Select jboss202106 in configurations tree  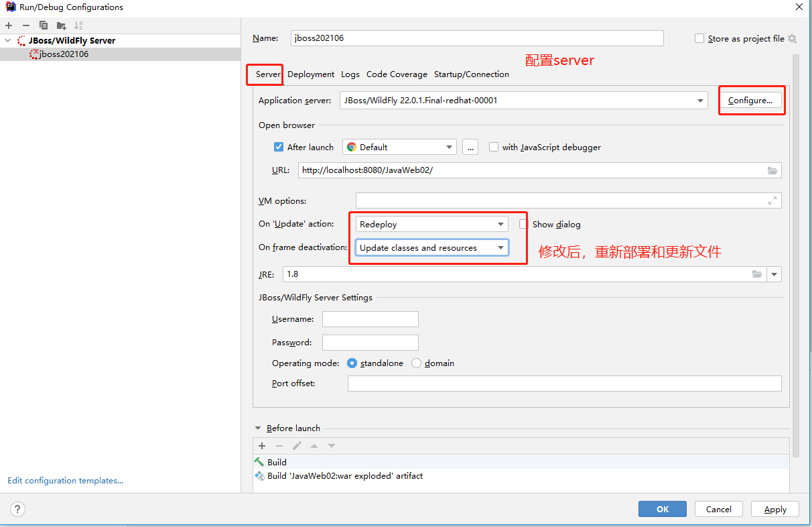120,54
